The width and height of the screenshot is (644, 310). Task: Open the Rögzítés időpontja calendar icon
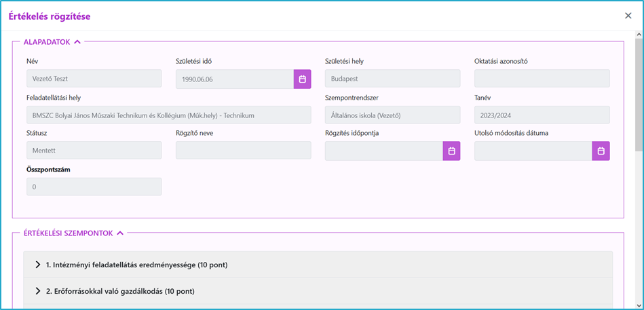(x=451, y=151)
